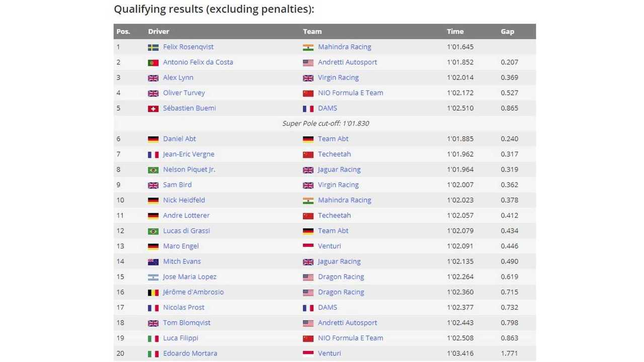Click the Brazilian flag beside Lucas di Grassi

point(153,231)
